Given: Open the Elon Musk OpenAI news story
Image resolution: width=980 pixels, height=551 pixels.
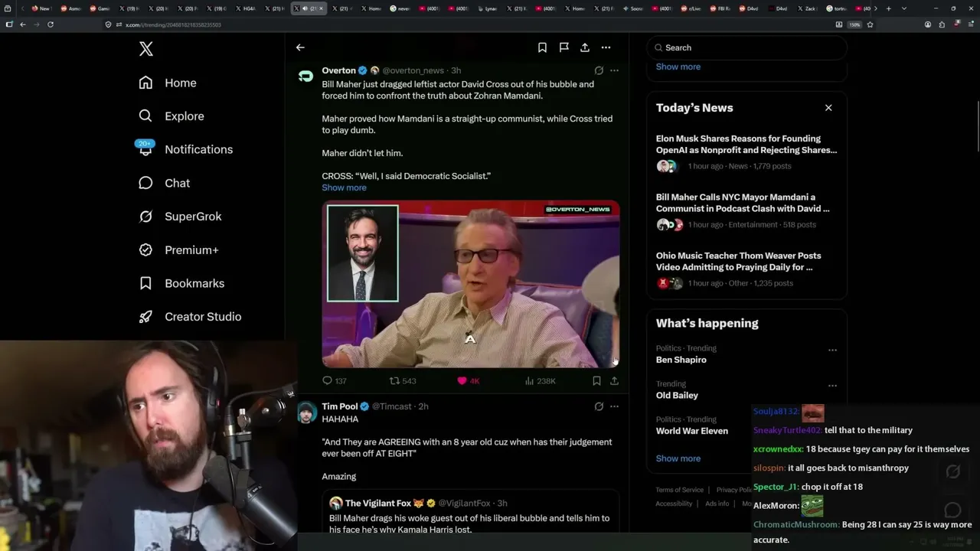Looking at the screenshot, I should [746, 152].
